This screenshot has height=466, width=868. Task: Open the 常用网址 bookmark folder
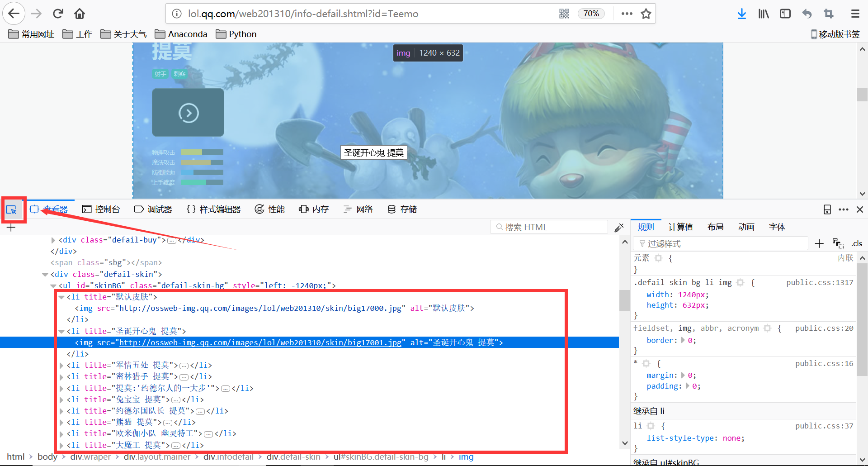[x=32, y=34]
